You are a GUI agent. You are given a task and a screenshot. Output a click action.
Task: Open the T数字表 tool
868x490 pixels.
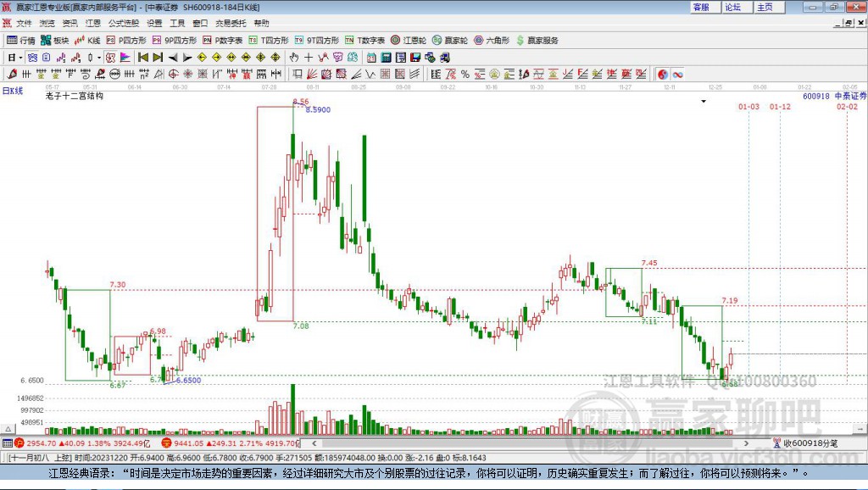[x=364, y=41]
